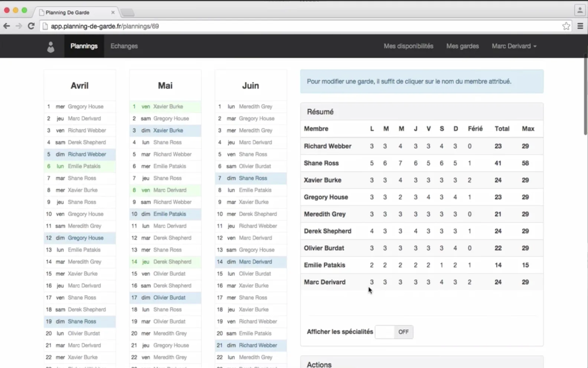Click the Max column header
The height and width of the screenshot is (368, 588).
[528, 129]
